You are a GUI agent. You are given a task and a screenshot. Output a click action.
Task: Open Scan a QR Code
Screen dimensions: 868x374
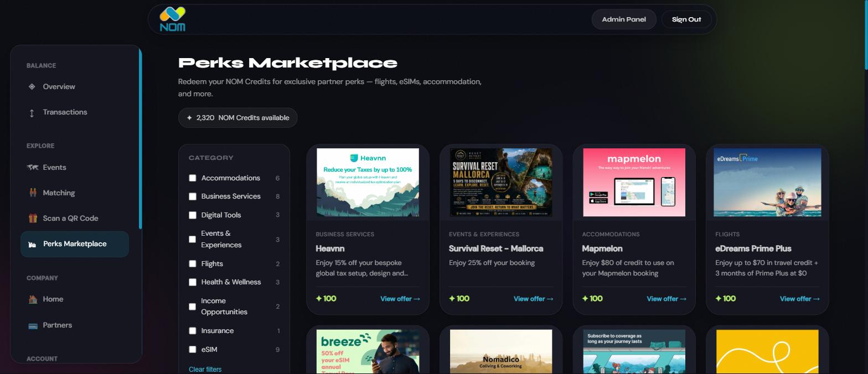pos(75,219)
